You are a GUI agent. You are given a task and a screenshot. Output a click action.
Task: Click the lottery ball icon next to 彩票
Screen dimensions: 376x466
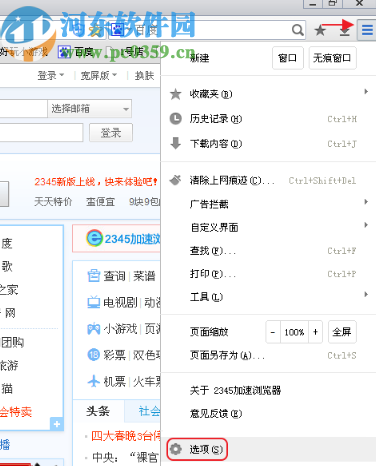[94, 355]
